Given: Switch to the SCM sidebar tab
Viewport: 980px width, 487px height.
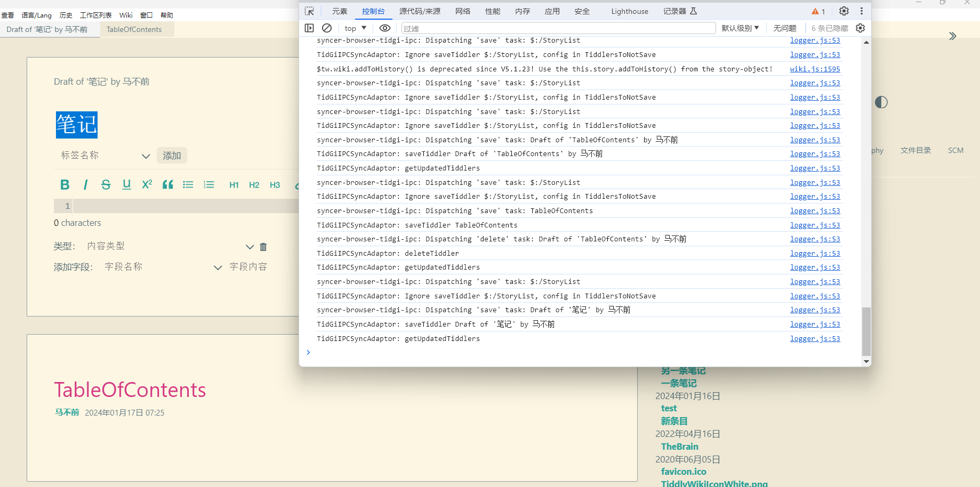Looking at the screenshot, I should 955,150.
